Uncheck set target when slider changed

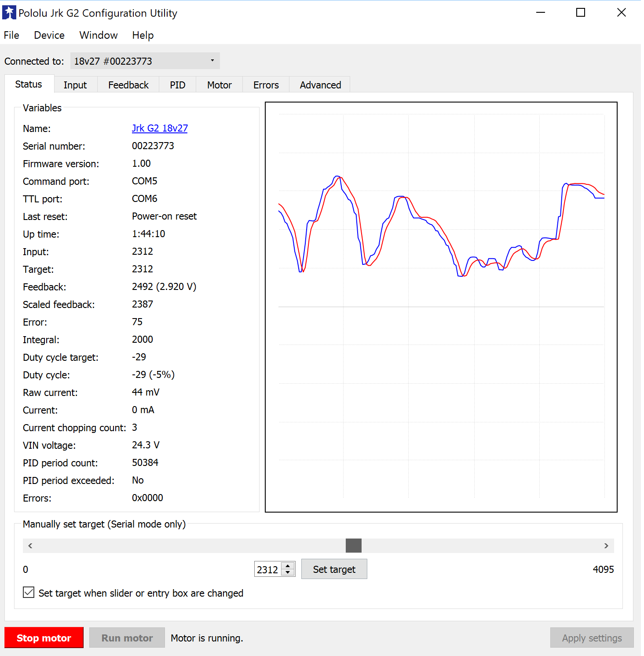click(28, 592)
